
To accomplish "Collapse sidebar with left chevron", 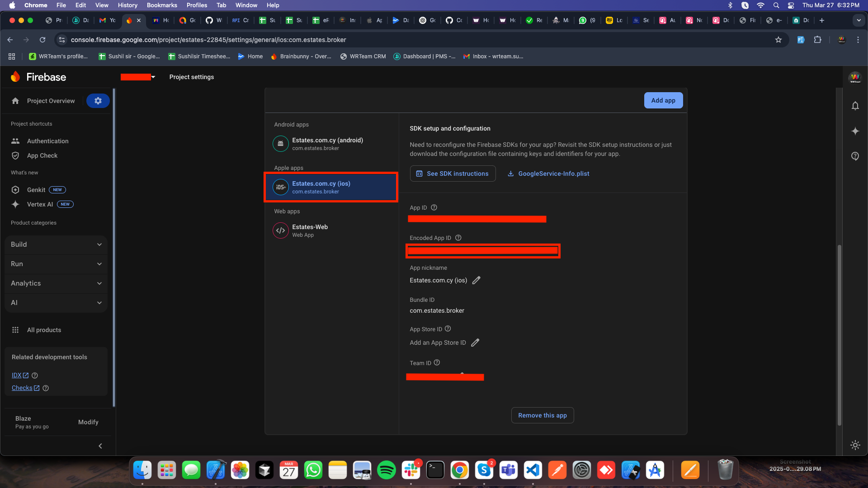I will click(100, 446).
